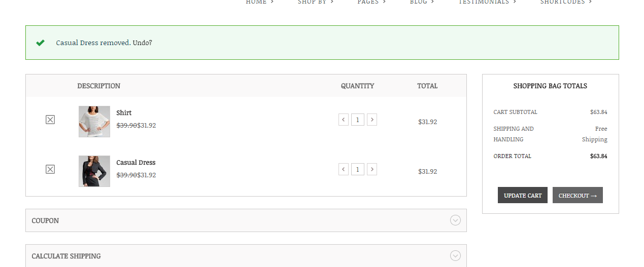The width and height of the screenshot is (644, 267).
Task: Increase Casual Dress quantity with right arrow
Action: pyautogui.click(x=372, y=169)
